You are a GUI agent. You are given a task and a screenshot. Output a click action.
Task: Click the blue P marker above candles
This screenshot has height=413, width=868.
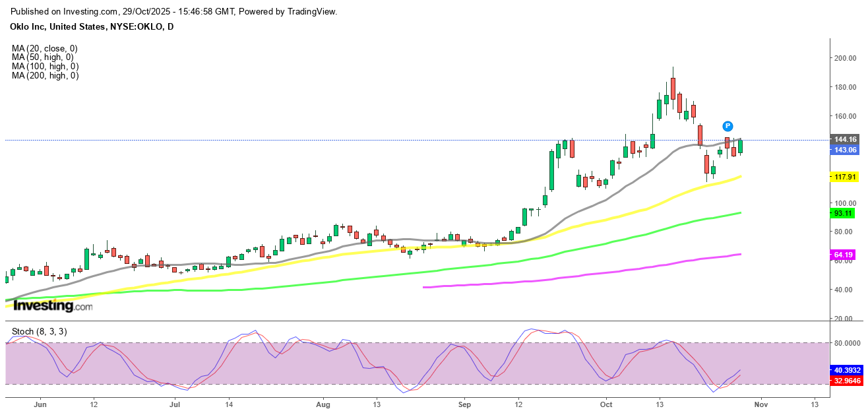[x=728, y=126]
